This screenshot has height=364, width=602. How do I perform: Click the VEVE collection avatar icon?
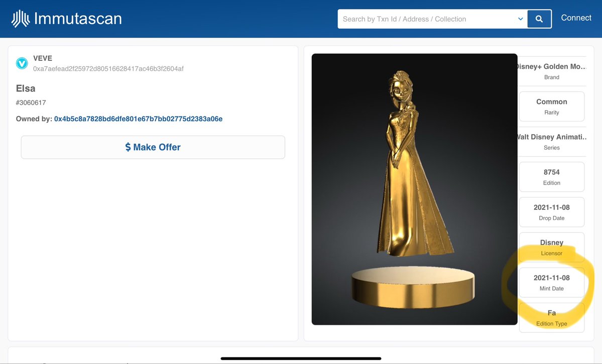click(22, 63)
